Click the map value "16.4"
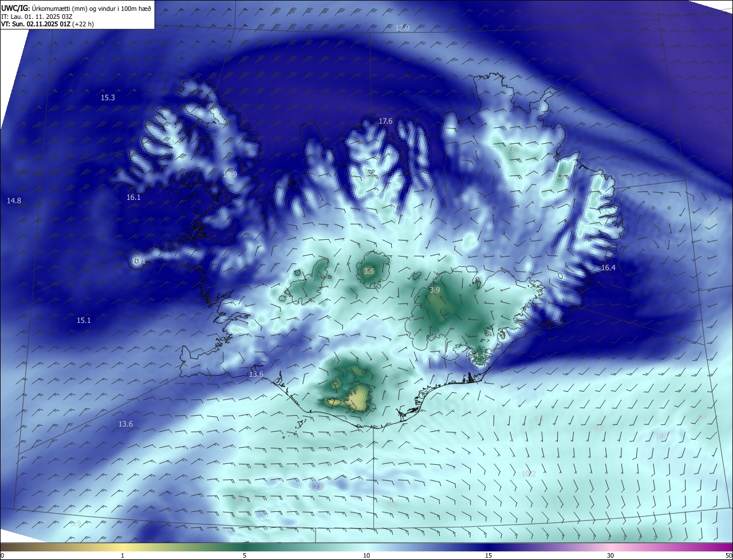This screenshot has height=560, width=733. coord(608,268)
